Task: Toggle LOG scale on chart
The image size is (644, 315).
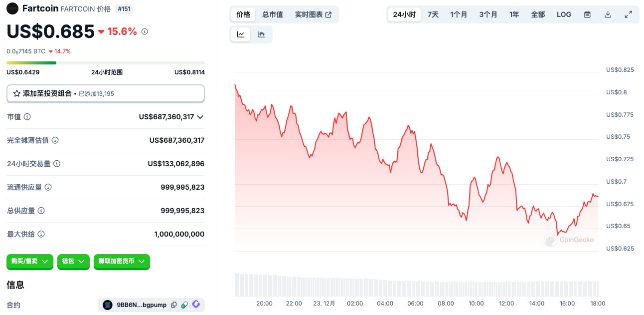Action: pos(564,14)
